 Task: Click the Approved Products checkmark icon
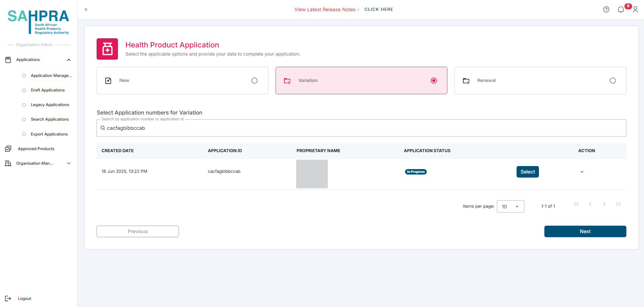pos(8,149)
